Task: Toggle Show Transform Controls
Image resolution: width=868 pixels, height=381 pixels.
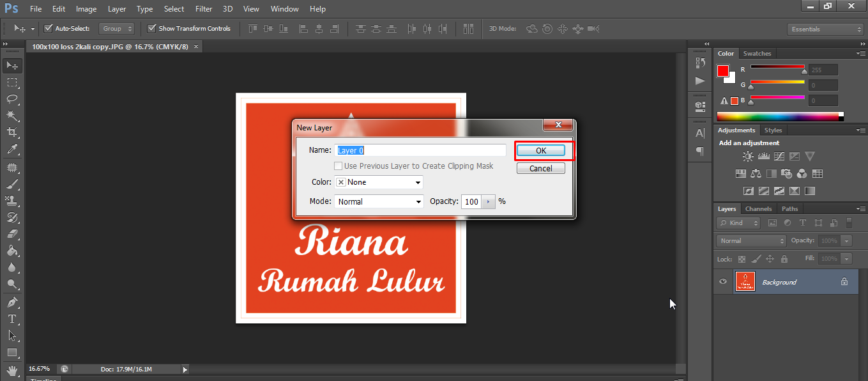Action: pyautogui.click(x=152, y=28)
